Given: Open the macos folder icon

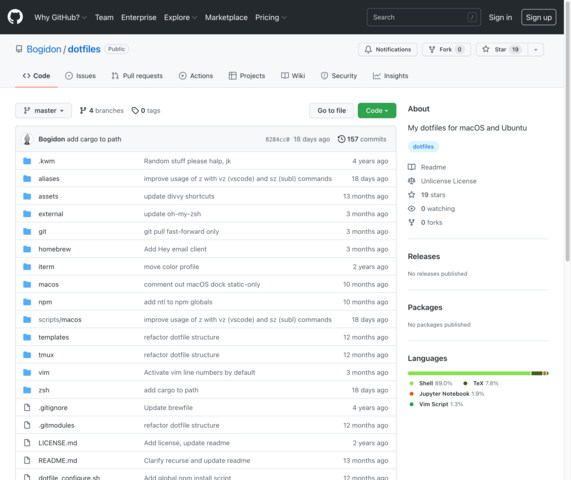Looking at the screenshot, I should [x=27, y=284].
